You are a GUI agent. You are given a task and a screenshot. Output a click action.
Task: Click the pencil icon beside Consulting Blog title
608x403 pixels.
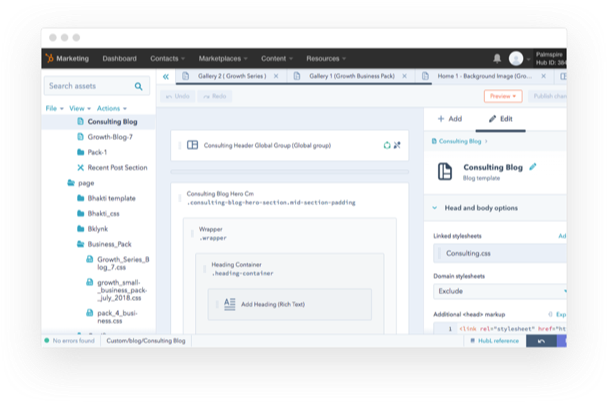tap(533, 166)
